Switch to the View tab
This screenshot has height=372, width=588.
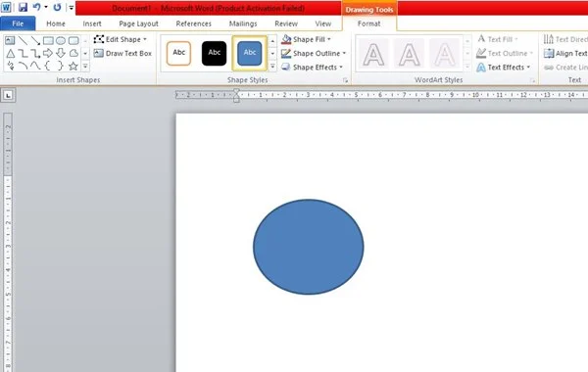(322, 23)
